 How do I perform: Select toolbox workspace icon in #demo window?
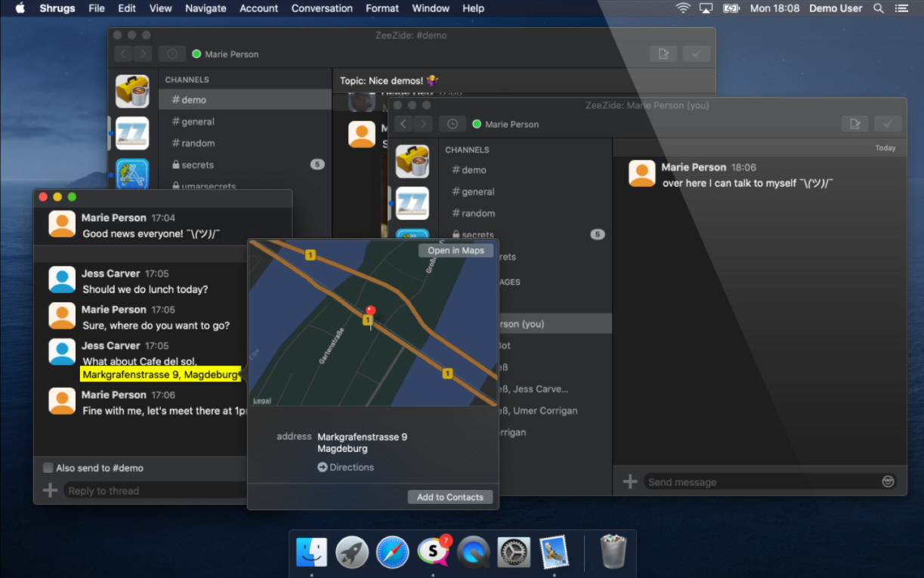(x=132, y=91)
